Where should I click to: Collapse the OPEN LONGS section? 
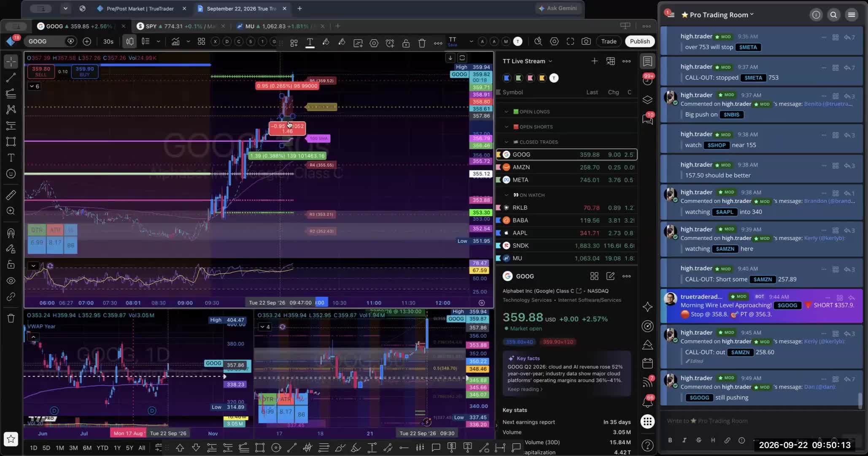(x=507, y=112)
